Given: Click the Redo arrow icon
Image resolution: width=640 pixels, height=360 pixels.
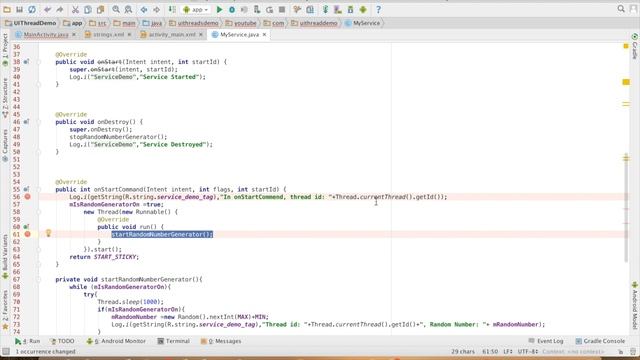Looking at the screenshot, I should [x=60, y=9].
